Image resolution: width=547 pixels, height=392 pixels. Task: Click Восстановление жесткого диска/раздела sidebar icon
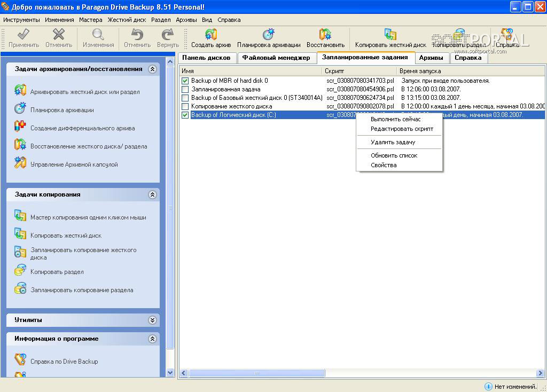click(20, 144)
